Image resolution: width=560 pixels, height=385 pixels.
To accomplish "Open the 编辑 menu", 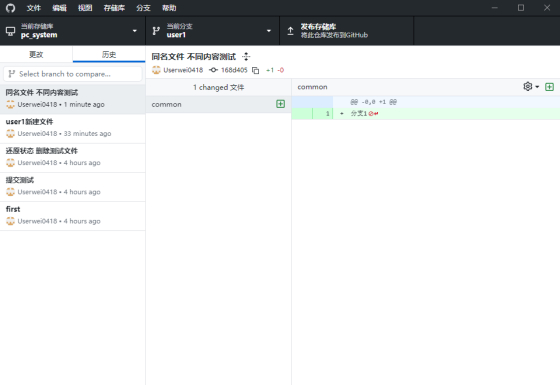I will pyautogui.click(x=59, y=8).
